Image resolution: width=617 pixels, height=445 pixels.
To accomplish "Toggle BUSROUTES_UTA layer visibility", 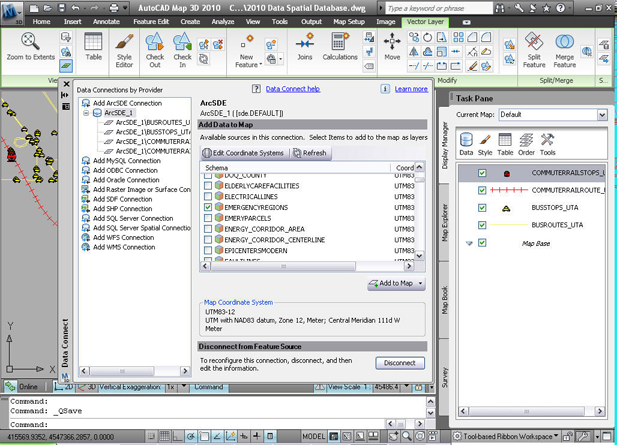I will click(482, 225).
